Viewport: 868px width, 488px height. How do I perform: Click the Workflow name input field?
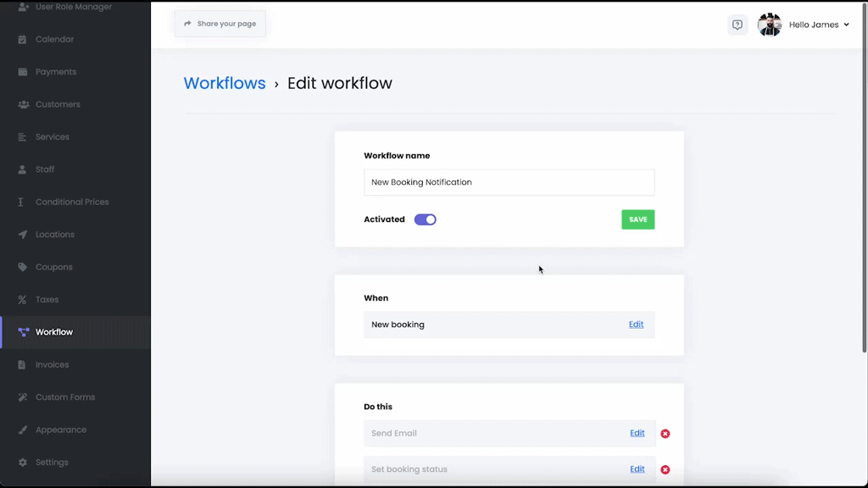coord(509,182)
